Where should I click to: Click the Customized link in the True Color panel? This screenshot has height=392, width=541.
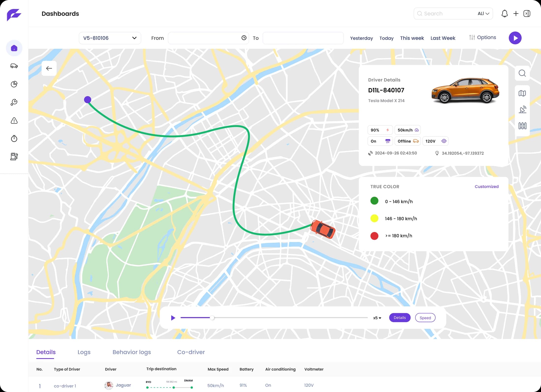(486, 186)
